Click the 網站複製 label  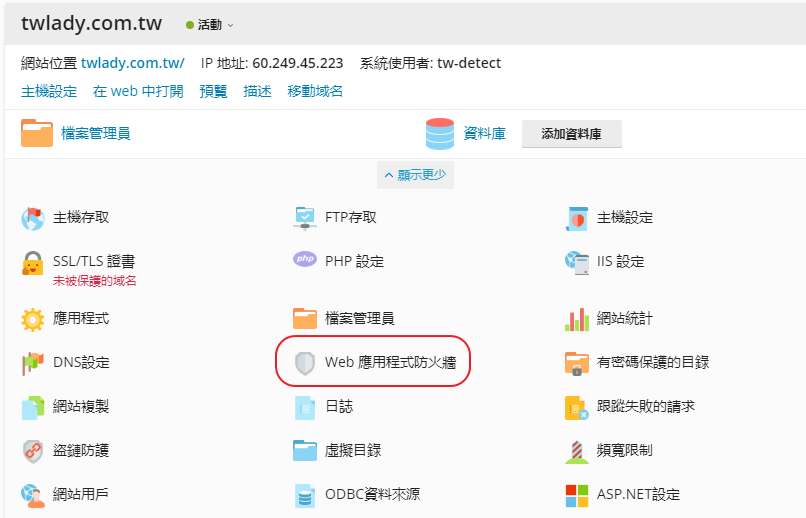tap(81, 406)
